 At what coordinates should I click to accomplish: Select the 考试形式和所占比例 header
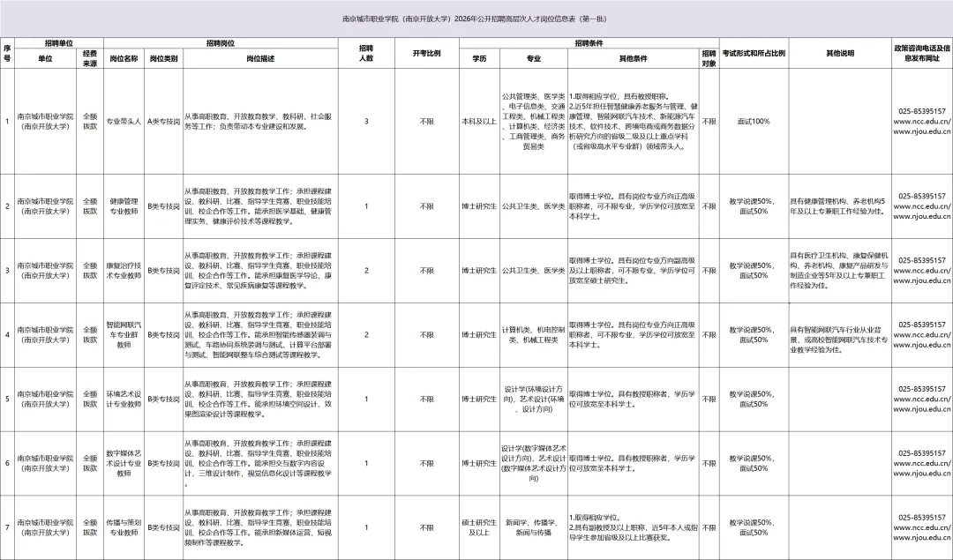coord(754,53)
